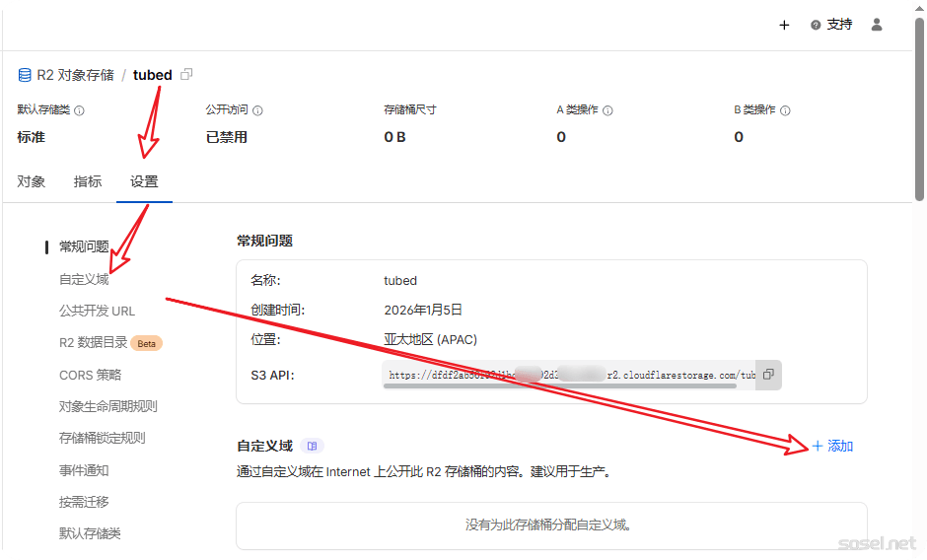Go to R2 对象存储 breadcrumb link
This screenshot has width=927, height=560.
point(75,75)
